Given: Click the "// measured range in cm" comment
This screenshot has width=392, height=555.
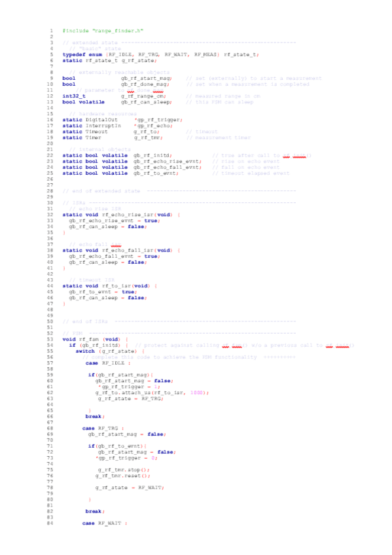Looking at the screenshot, I should [224, 96].
